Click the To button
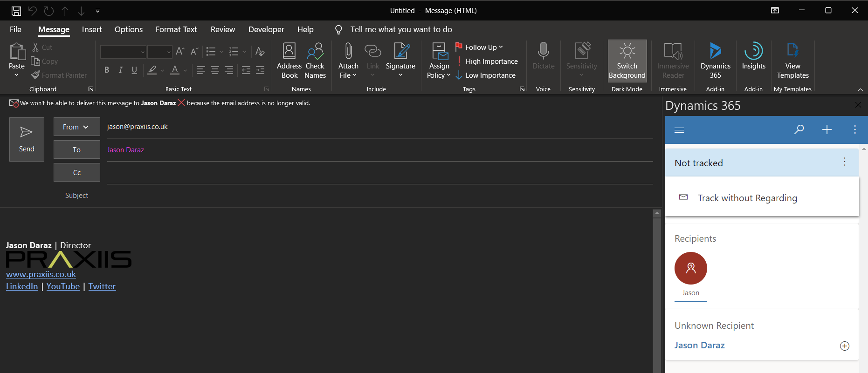 click(x=76, y=149)
